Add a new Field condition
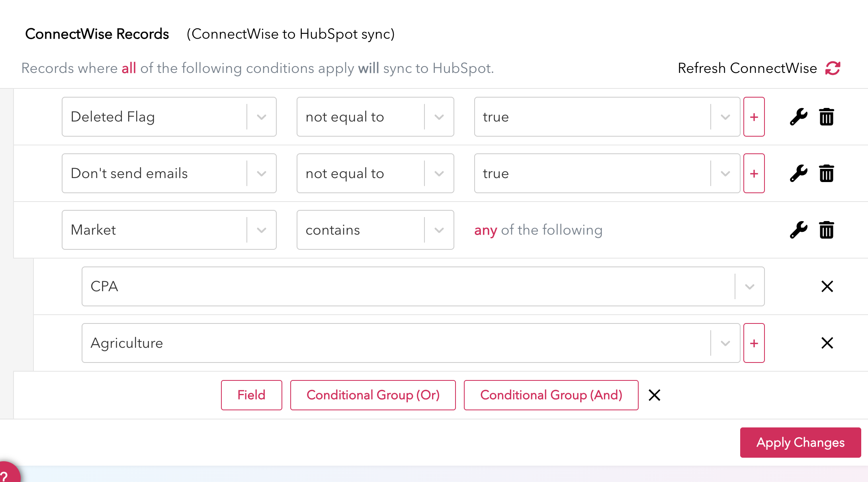Viewport: 868px width, 482px height. pos(251,395)
